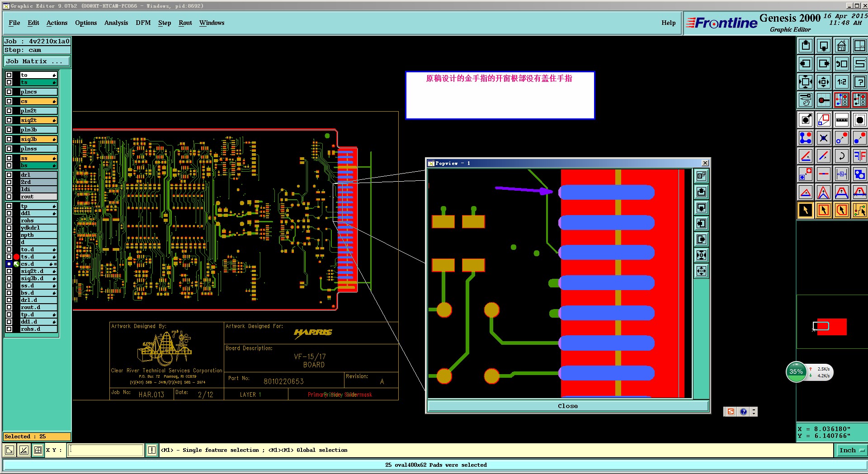This screenshot has width=868, height=474.
Task: Expand the Job Matrix ... selector
Action: [x=37, y=61]
